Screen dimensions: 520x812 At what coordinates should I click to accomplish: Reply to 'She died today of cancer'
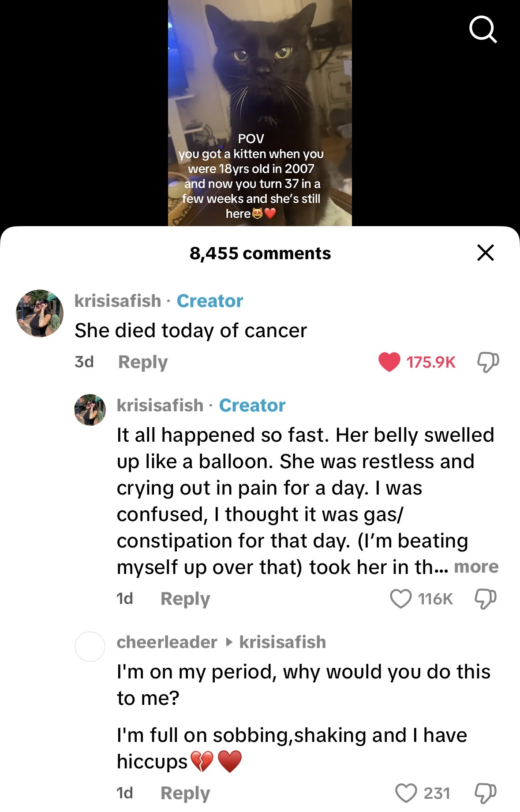pyautogui.click(x=143, y=362)
